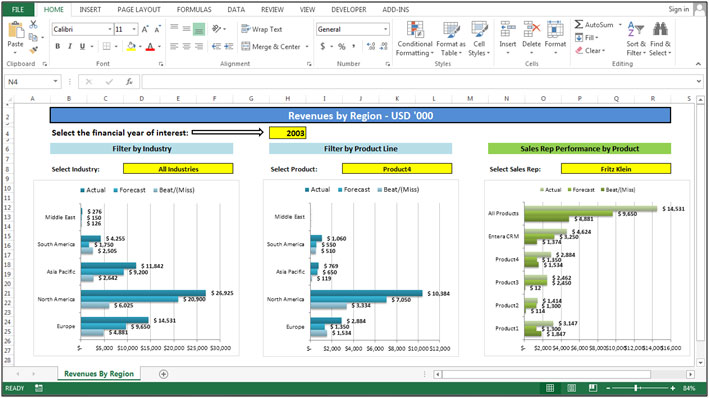Toggle Italic formatting
Screen dimensions: 709x398
point(70,46)
